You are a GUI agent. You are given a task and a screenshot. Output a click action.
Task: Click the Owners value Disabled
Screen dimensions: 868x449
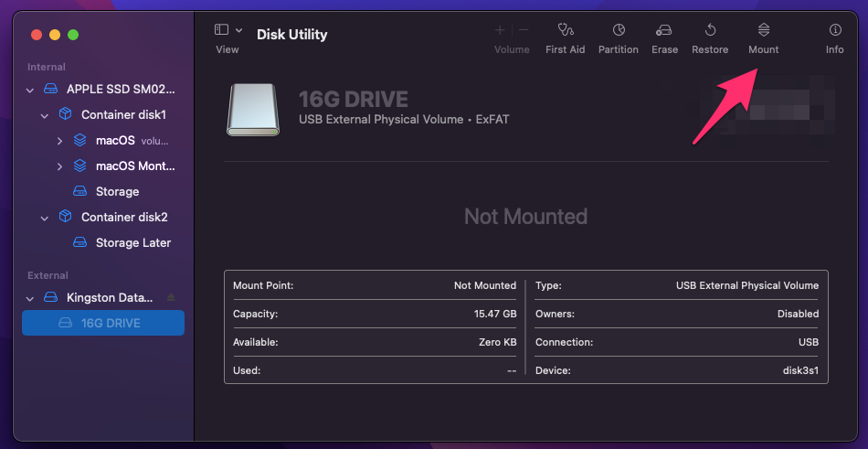pos(798,314)
